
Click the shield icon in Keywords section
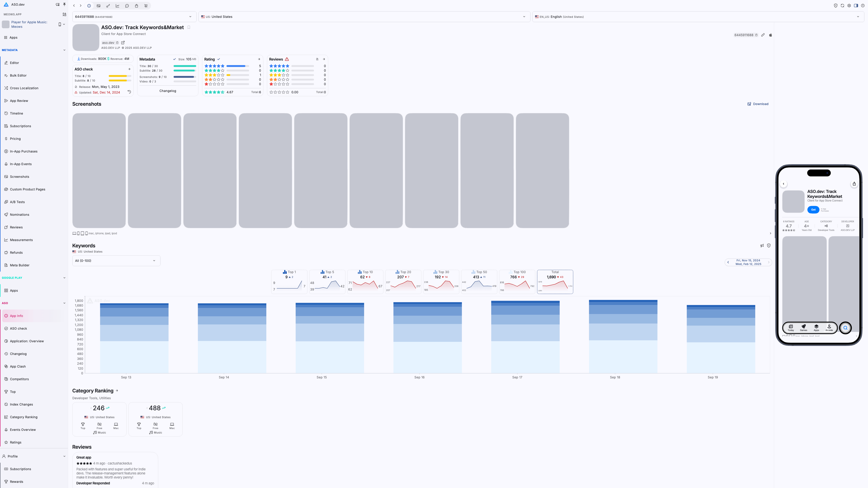[769, 246]
